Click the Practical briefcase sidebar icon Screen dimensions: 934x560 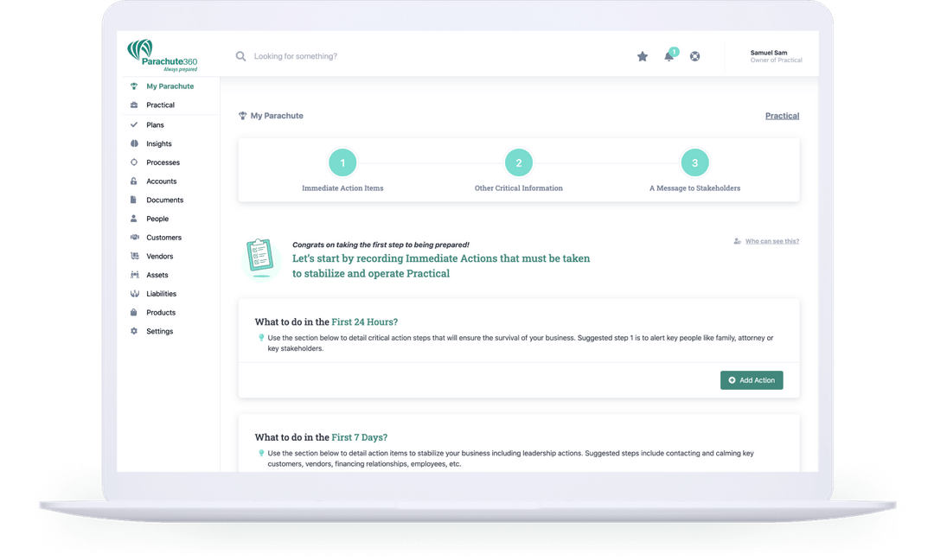click(134, 105)
